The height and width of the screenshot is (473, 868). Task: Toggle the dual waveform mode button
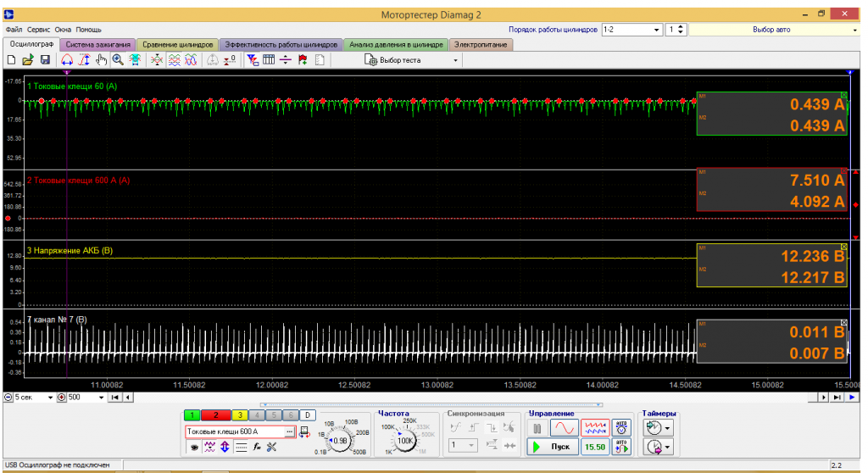(595, 428)
